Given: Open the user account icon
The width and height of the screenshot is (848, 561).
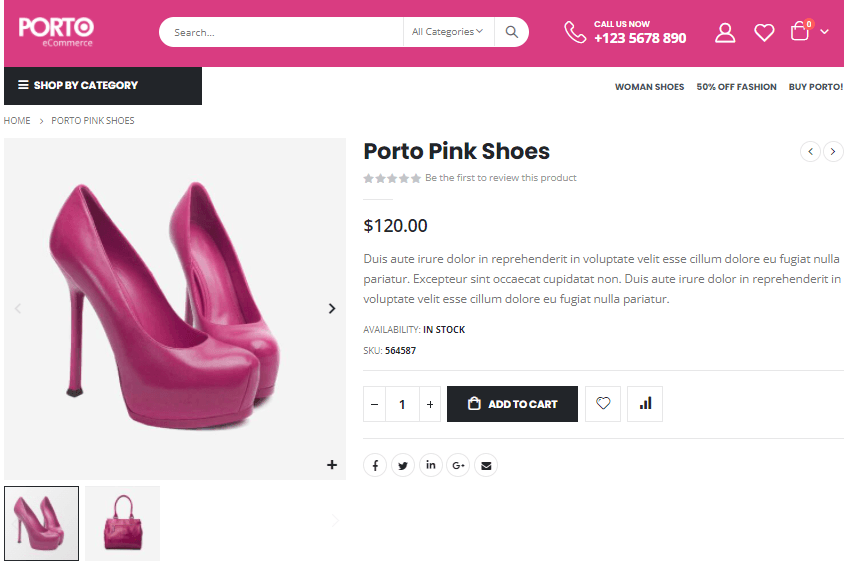Looking at the screenshot, I should [x=725, y=33].
